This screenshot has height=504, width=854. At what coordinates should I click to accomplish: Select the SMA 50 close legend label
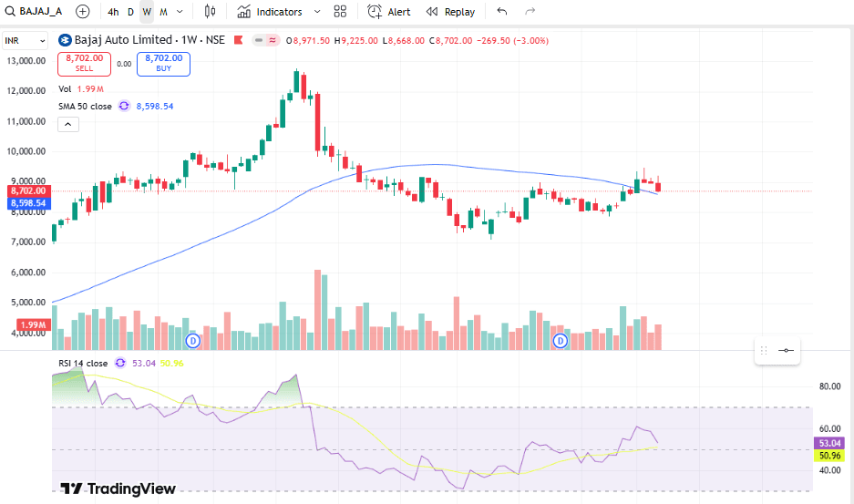(x=85, y=107)
